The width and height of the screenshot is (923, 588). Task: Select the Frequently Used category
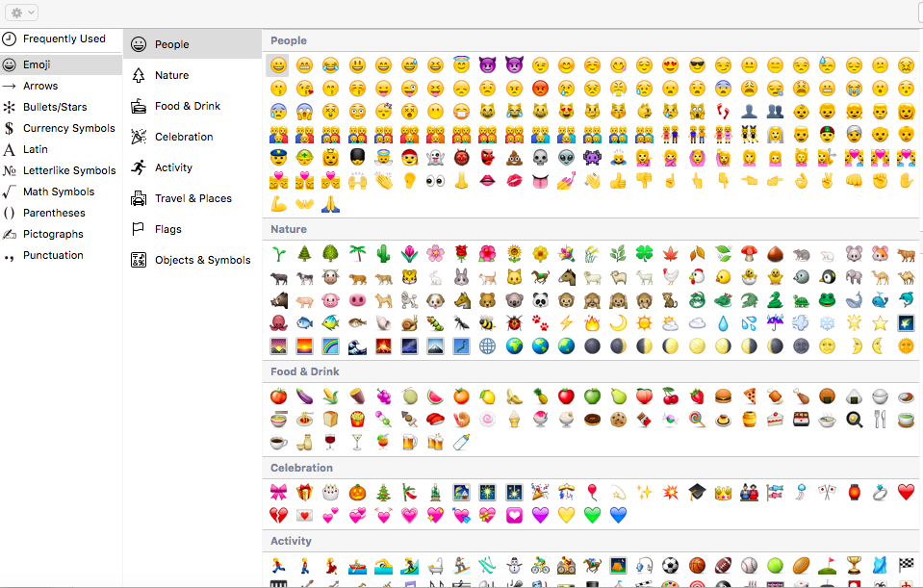click(x=64, y=39)
